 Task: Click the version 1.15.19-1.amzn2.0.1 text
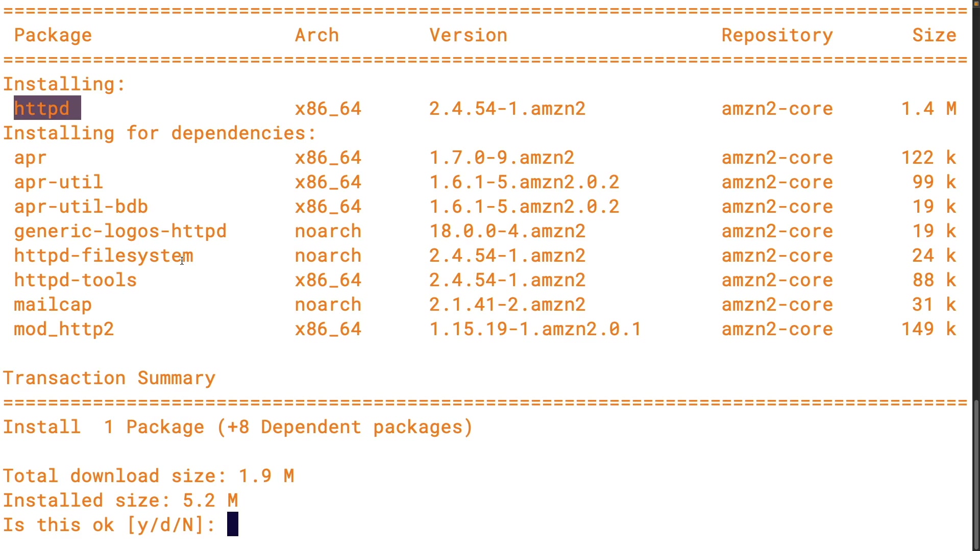[535, 329]
